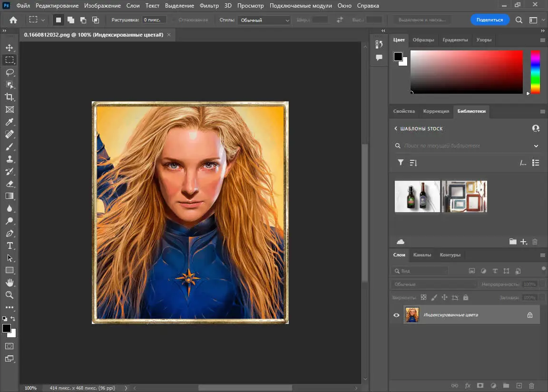Select the Lasso tool
The image size is (548, 392).
(x=10, y=72)
